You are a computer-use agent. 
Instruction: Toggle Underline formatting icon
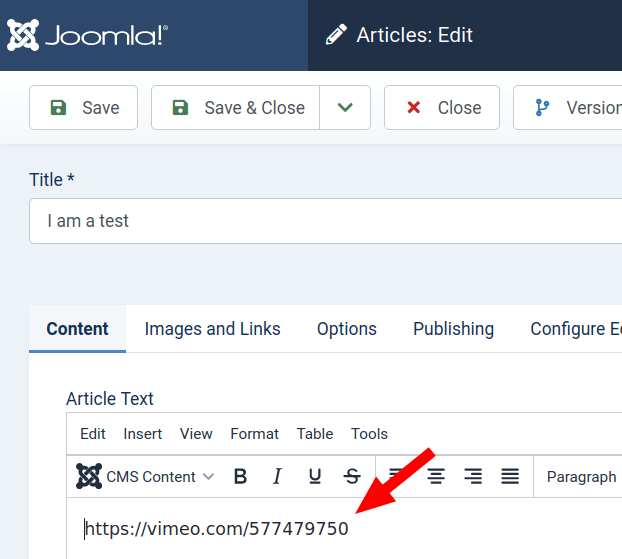315,477
